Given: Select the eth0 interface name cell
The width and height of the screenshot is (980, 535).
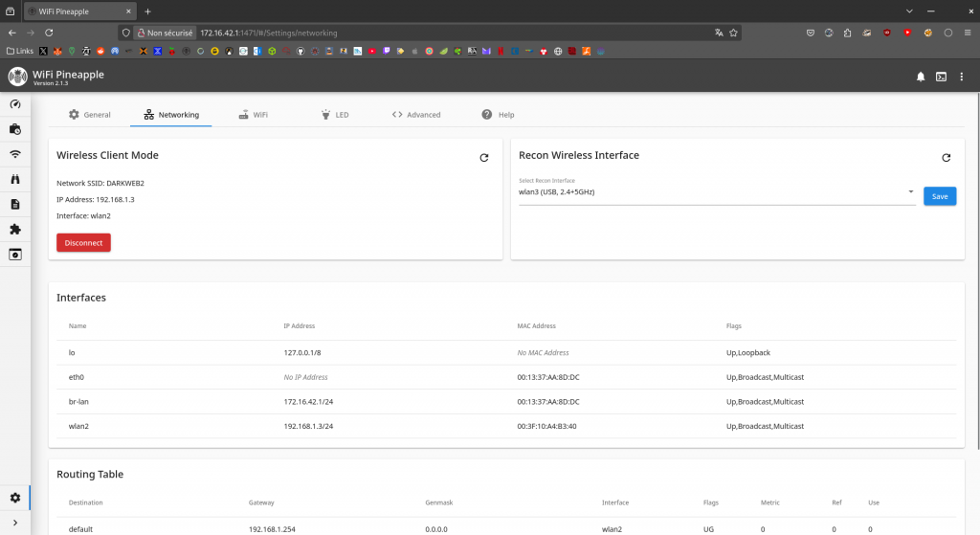Looking at the screenshot, I should click(76, 377).
